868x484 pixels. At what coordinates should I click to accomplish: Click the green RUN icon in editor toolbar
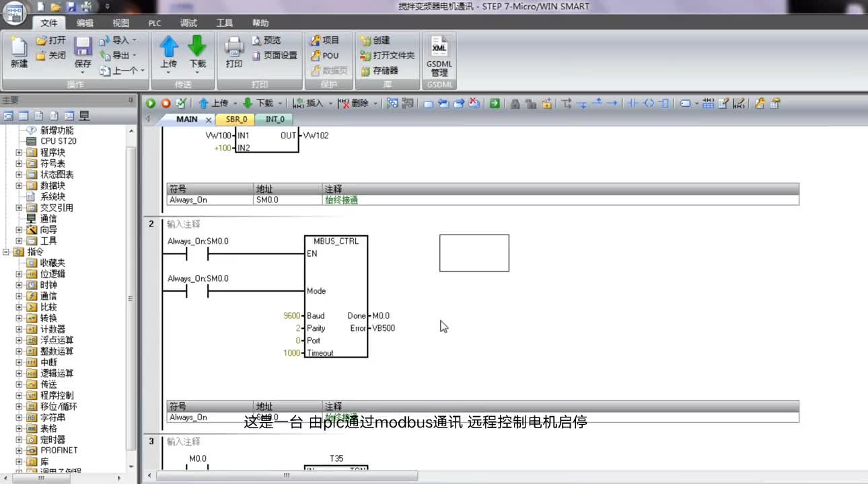[x=151, y=104]
